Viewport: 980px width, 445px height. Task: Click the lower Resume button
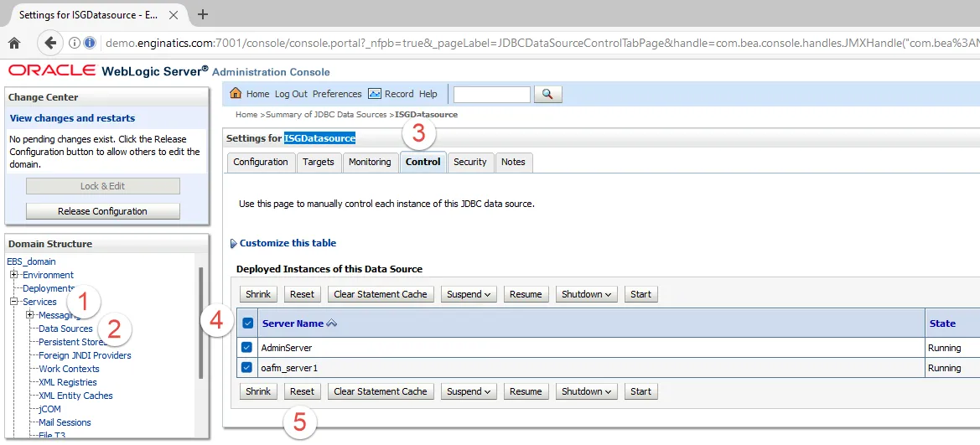click(526, 391)
